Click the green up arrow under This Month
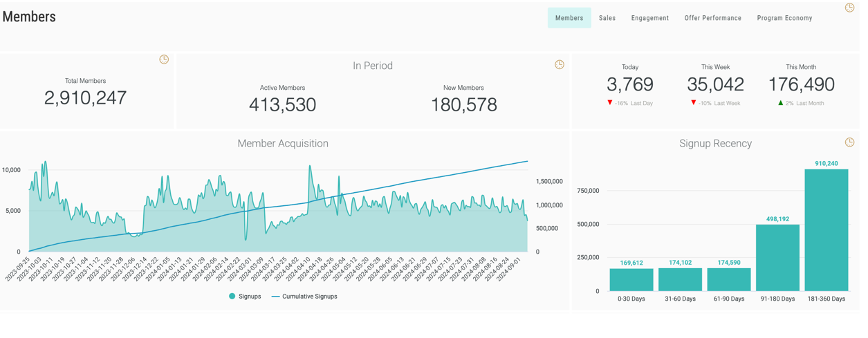 tap(781, 103)
